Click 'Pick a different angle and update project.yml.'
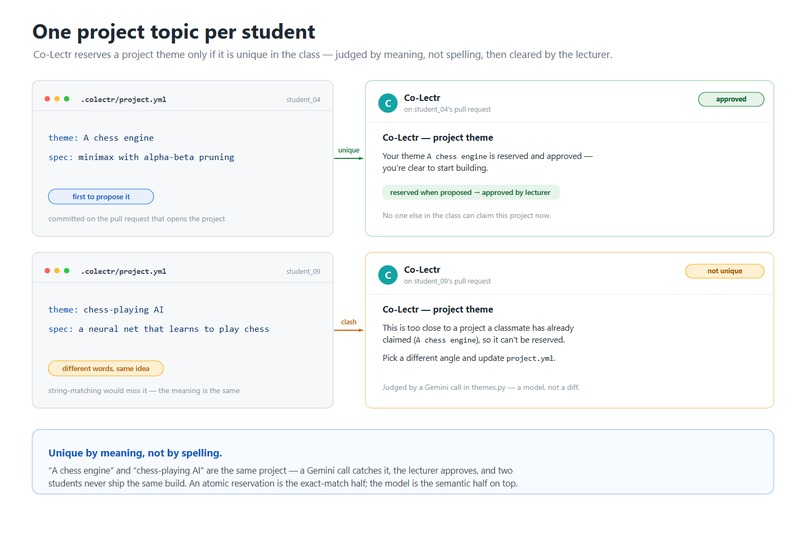The image size is (806, 537). pos(469,358)
